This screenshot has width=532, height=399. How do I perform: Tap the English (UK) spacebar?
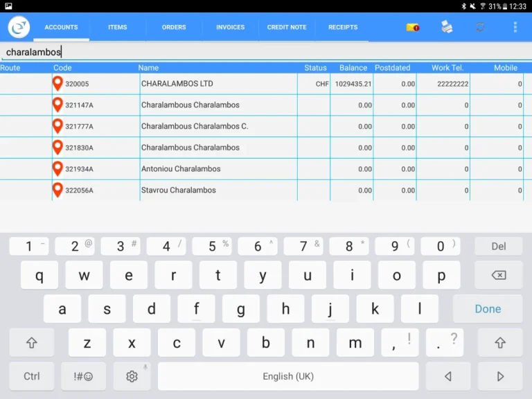pos(288,376)
